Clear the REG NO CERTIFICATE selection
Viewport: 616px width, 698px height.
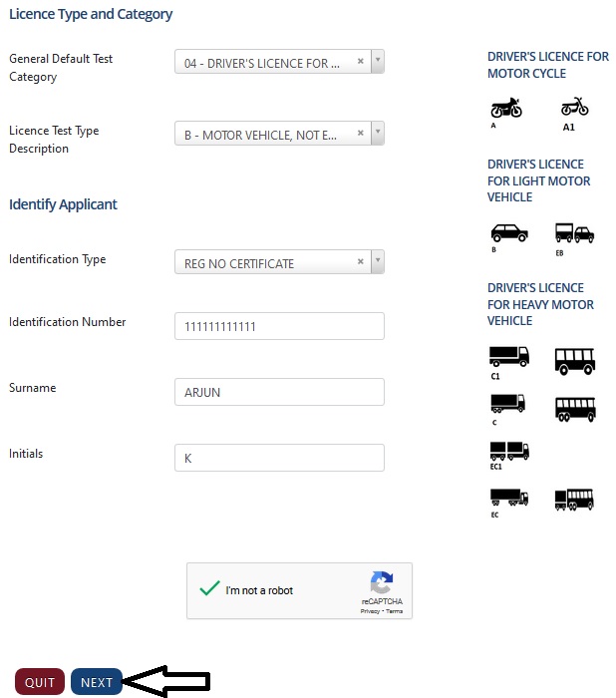point(361,263)
